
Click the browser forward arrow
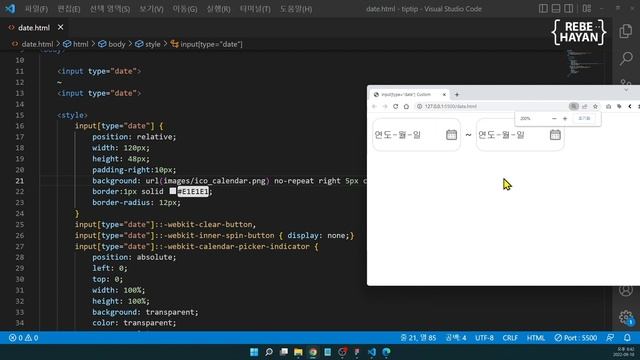point(384,106)
